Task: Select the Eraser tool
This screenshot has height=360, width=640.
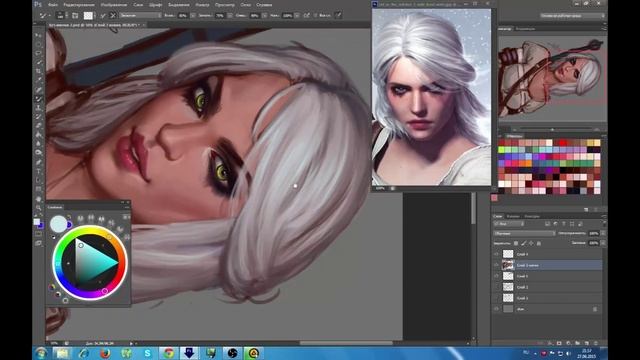Action: tap(39, 125)
